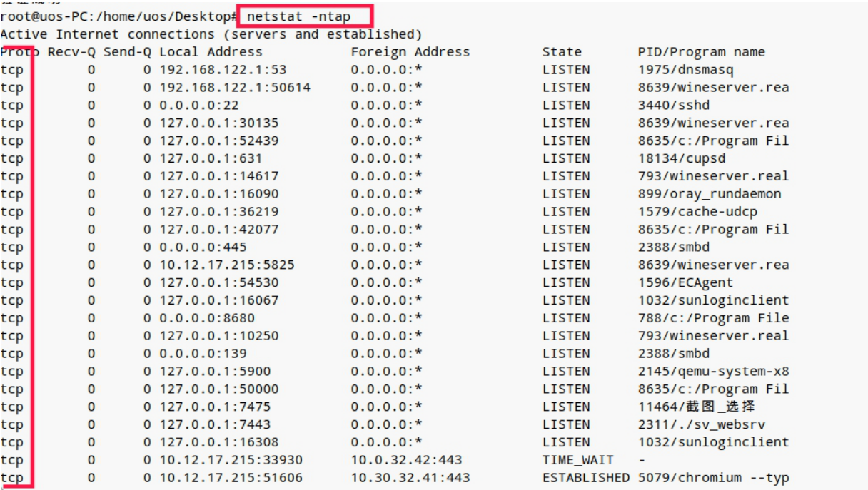Viewport: 868px width, 490px height.
Task: Select local address 127.0.0.1:42077
Action: [219, 230]
